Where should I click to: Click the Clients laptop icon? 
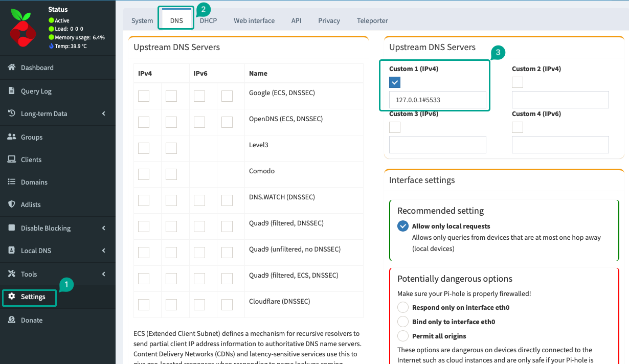click(12, 160)
